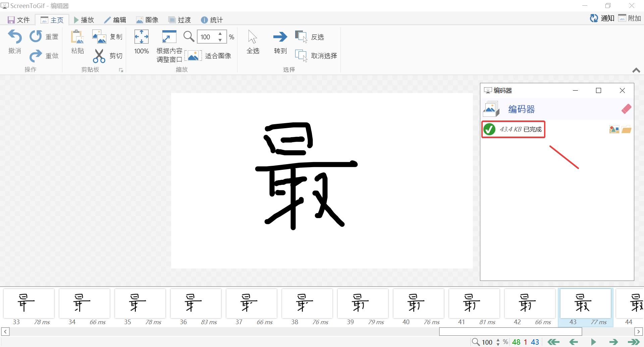
Task: Select all frames with 全选
Action: click(253, 42)
